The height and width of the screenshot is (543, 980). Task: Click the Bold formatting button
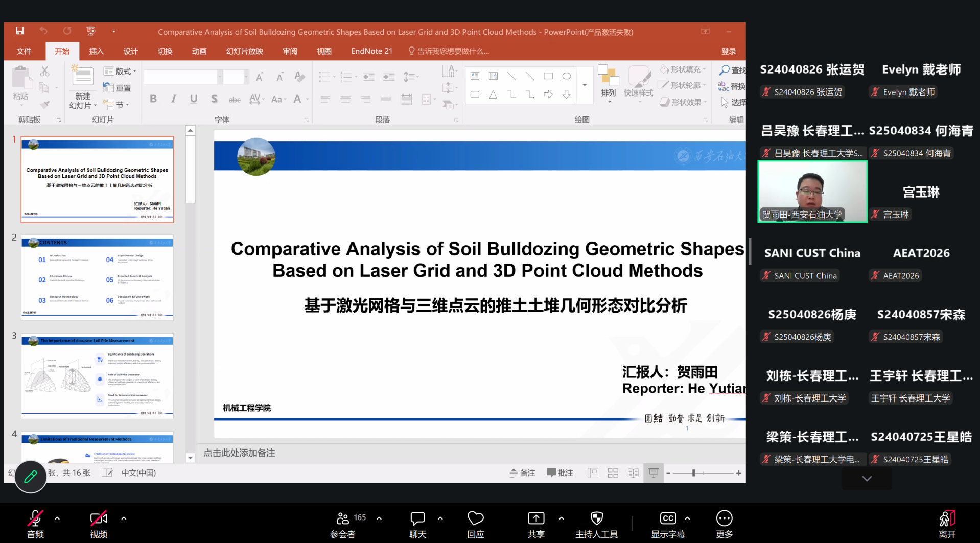pos(153,99)
